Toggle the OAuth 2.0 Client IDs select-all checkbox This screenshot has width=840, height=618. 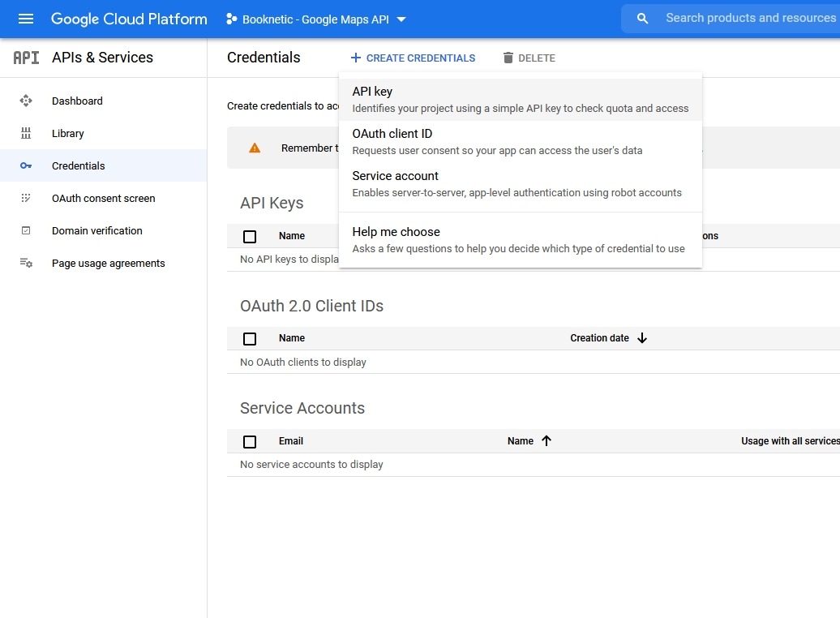[250, 339]
